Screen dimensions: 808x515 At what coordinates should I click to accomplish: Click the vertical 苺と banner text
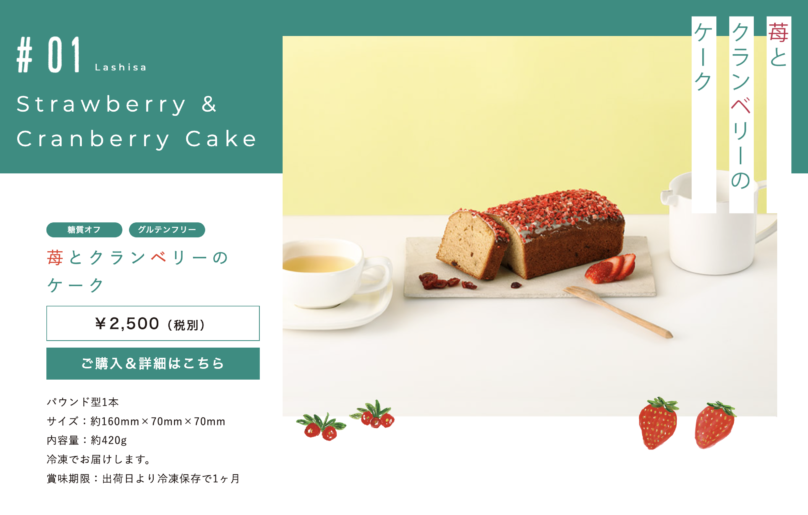pos(778,44)
